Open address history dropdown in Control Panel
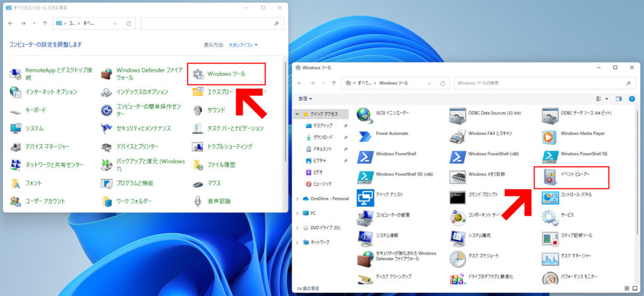The image size is (644, 296). coord(115,23)
